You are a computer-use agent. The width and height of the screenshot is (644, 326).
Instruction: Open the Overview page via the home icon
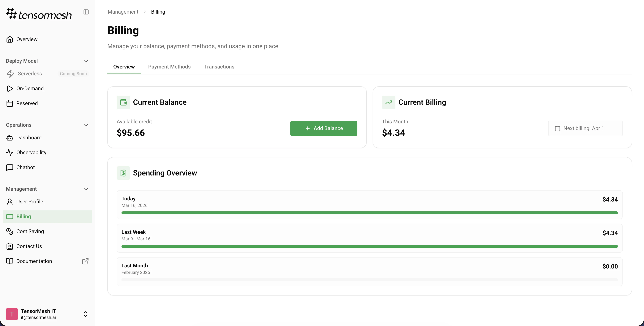[26, 39]
